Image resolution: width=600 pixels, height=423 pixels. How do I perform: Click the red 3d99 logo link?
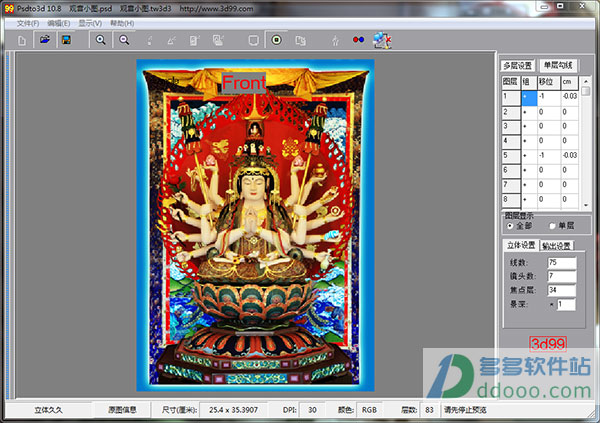pos(548,344)
